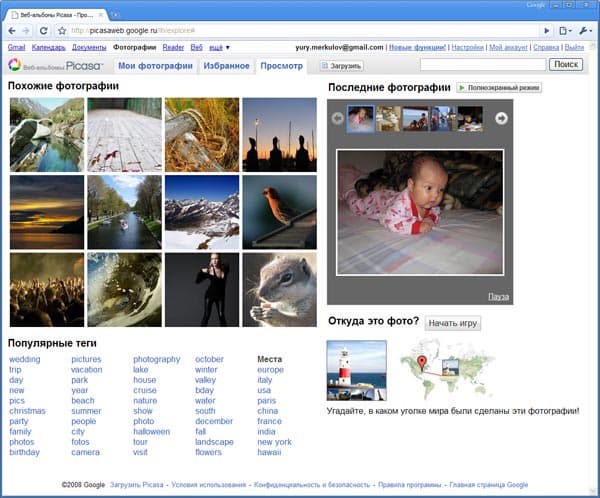600x498 pixels.
Task: Click the lighthouse photo thumbnail
Action: tap(357, 371)
